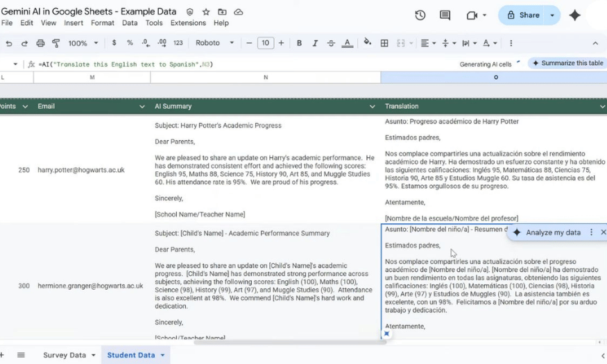Open the toolbar more options menu
The height and width of the screenshot is (364, 607).
pyautogui.click(x=511, y=43)
